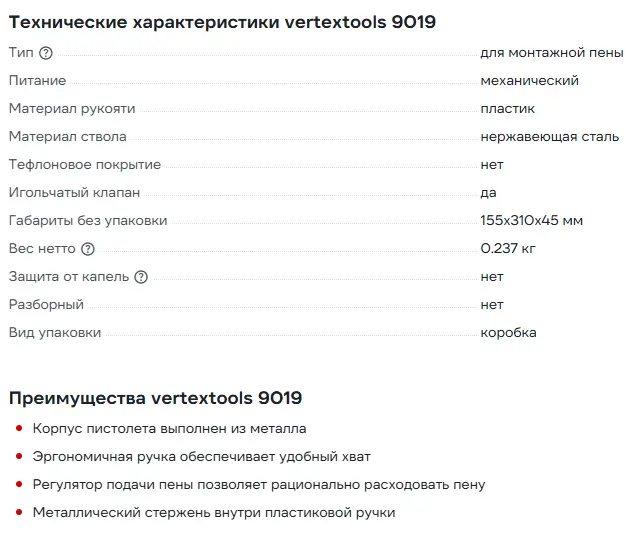Click the value нержавеющая сталь

[549, 137]
